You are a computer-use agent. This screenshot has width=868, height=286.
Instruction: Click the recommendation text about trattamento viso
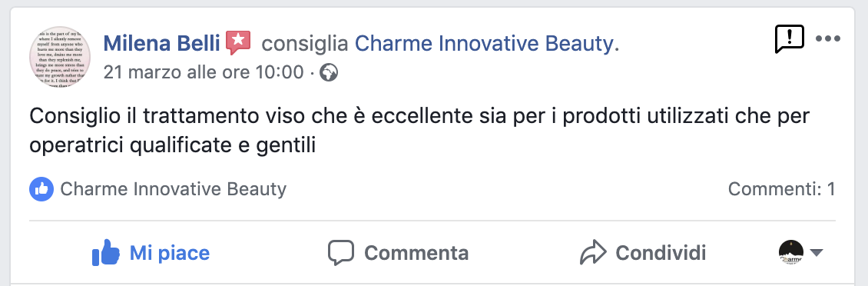tap(419, 131)
